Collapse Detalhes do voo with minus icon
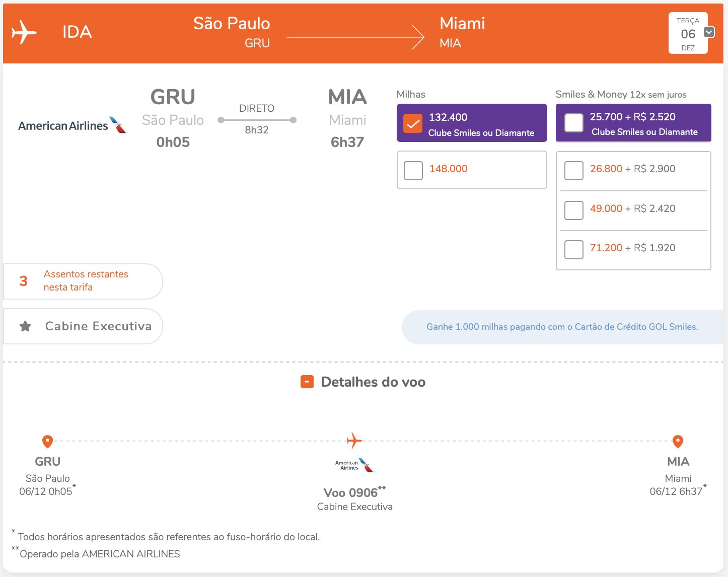This screenshot has height=577, width=728. point(307,382)
